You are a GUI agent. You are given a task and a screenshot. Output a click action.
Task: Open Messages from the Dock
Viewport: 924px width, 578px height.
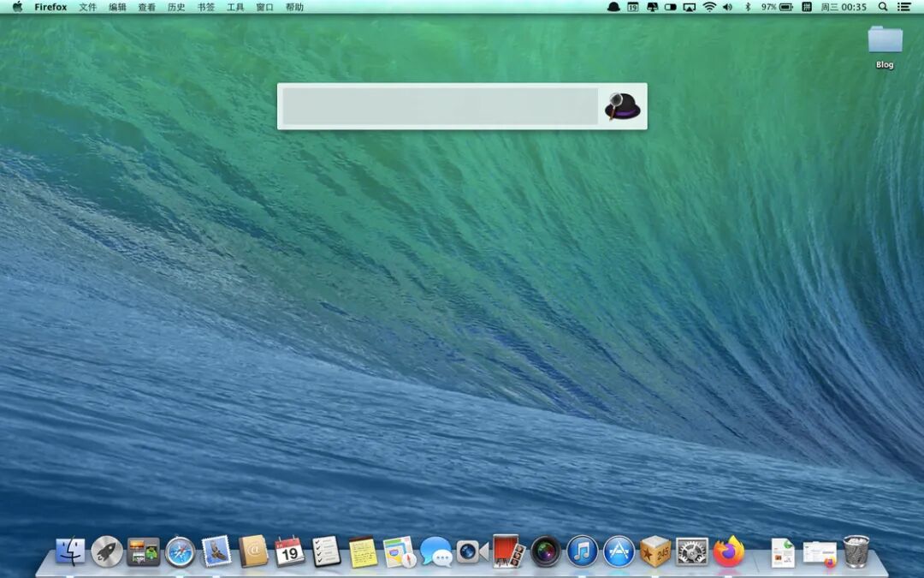click(x=436, y=552)
